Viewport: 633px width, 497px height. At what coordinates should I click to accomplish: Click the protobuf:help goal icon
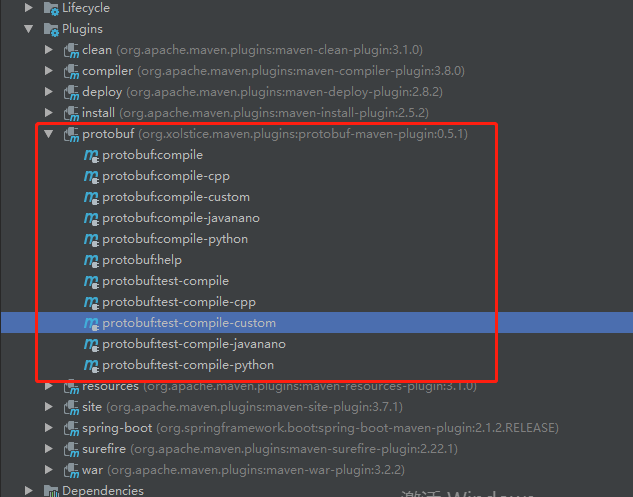tap(91, 260)
